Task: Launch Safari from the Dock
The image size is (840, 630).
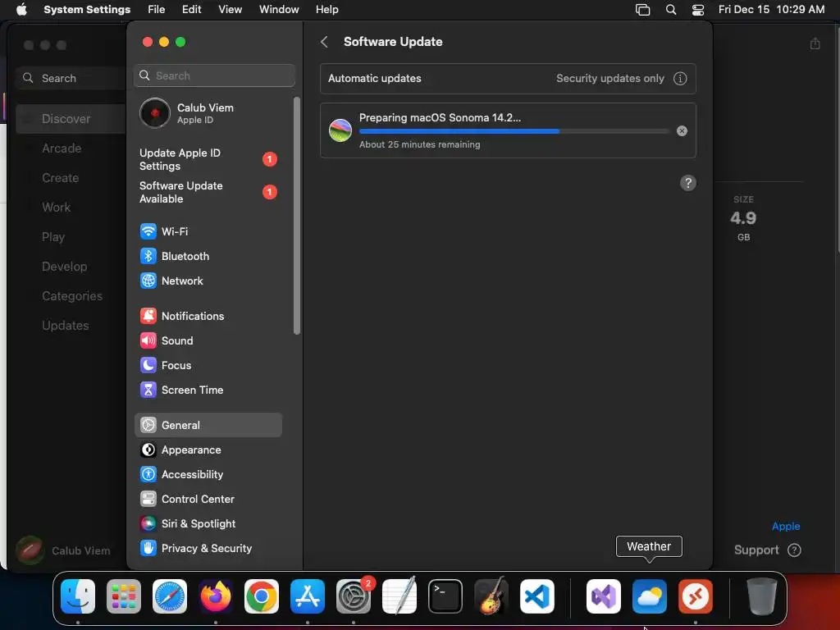Action: [x=170, y=596]
